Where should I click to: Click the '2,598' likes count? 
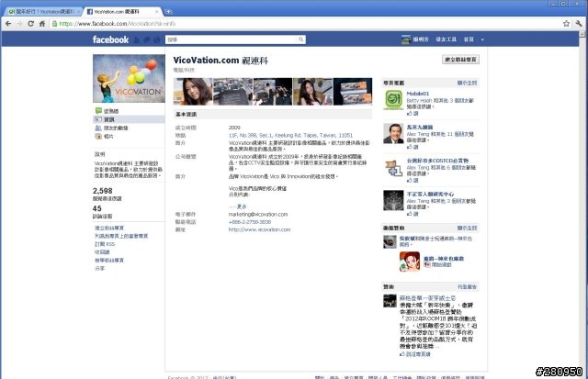point(103,191)
